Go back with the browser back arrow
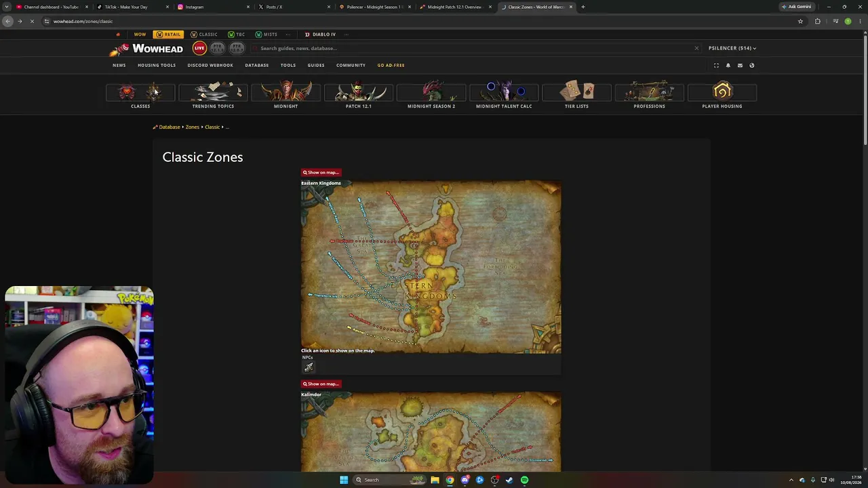The image size is (868, 488). 7,21
